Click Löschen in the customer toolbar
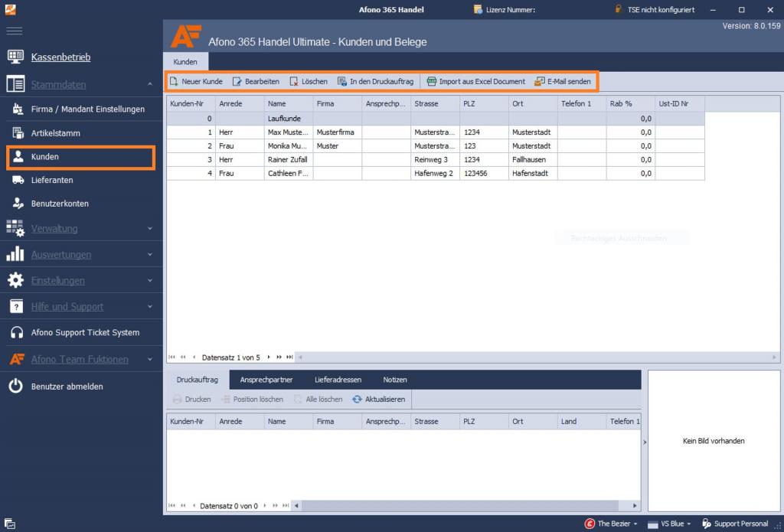784x532 pixels. click(x=309, y=81)
